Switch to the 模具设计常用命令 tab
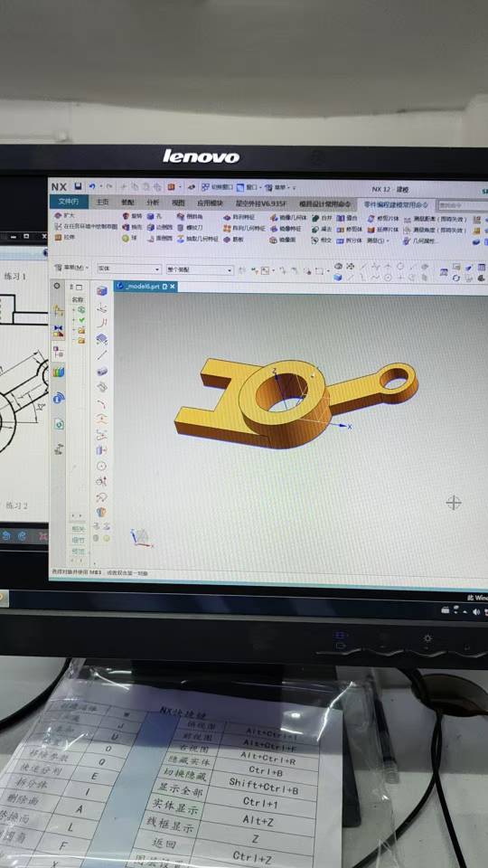 click(324, 203)
